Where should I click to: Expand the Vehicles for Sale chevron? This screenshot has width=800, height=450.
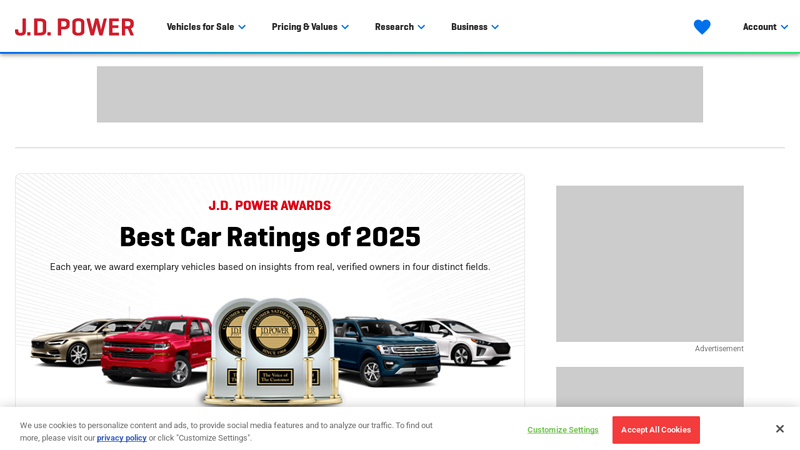tap(242, 27)
